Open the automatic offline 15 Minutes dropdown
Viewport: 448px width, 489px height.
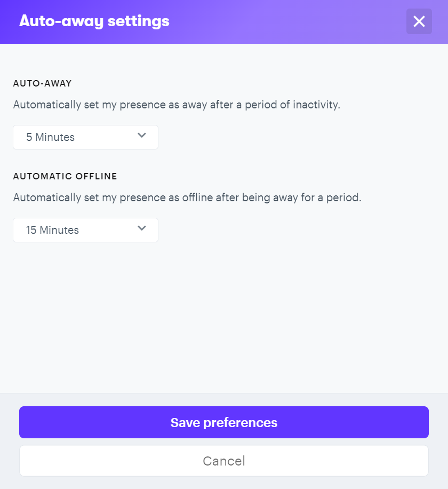pos(85,230)
